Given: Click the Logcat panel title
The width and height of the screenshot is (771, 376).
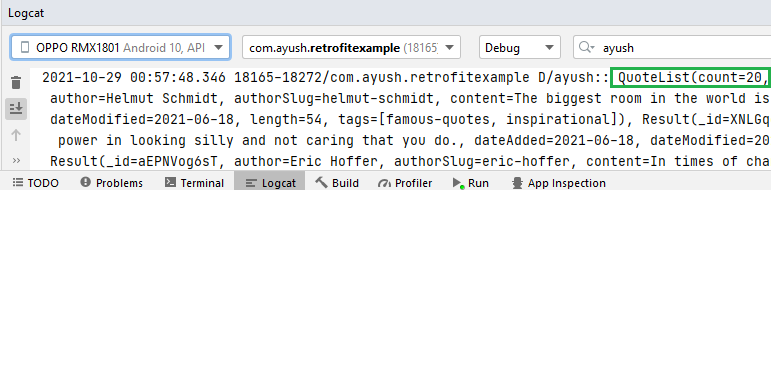Looking at the screenshot, I should pyautogui.click(x=26, y=13).
